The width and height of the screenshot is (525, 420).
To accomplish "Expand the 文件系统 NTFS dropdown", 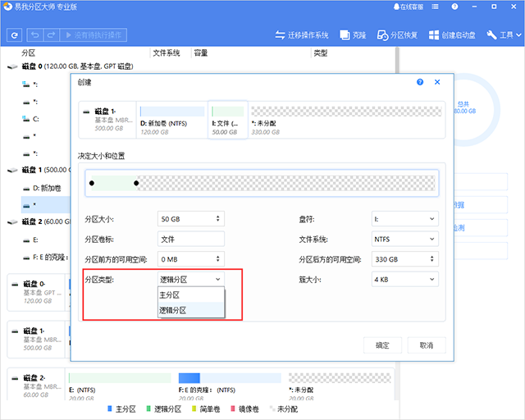I will click(404, 239).
